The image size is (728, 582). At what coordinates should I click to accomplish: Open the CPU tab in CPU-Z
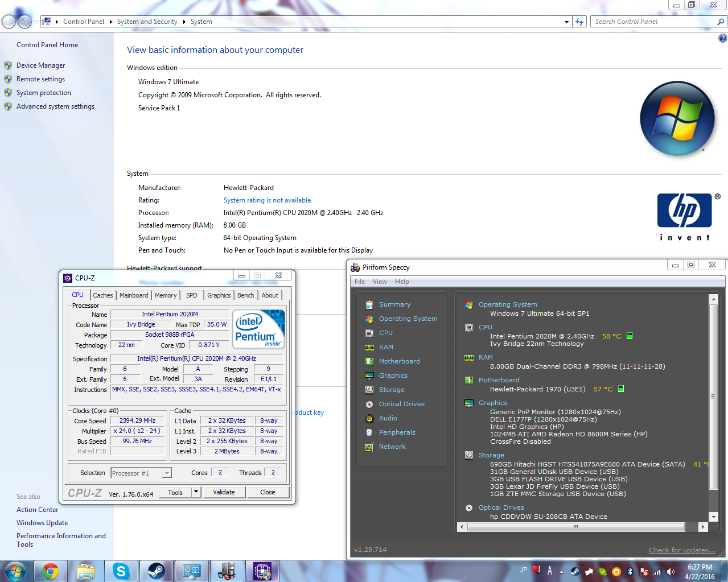point(78,295)
